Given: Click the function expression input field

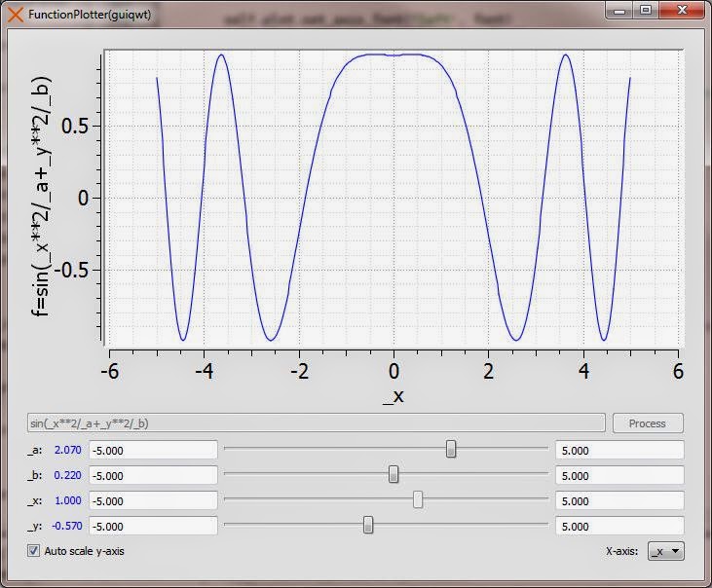Looking at the screenshot, I should pyautogui.click(x=316, y=423).
